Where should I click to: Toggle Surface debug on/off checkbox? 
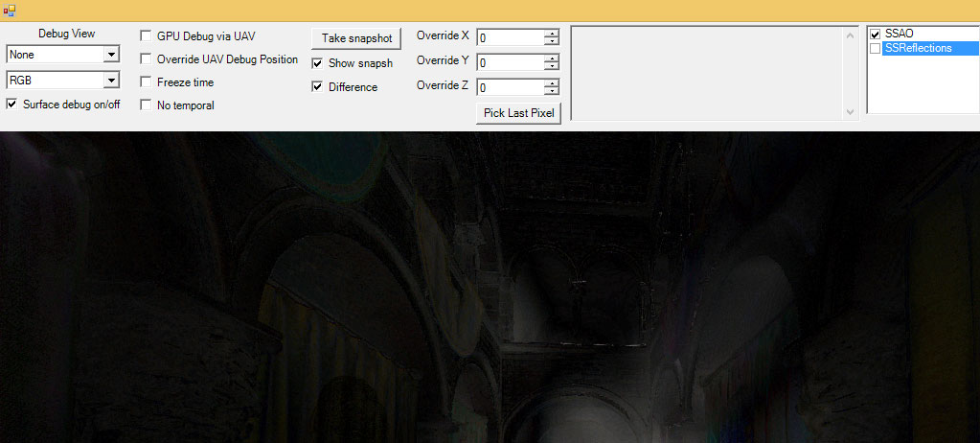(12, 104)
